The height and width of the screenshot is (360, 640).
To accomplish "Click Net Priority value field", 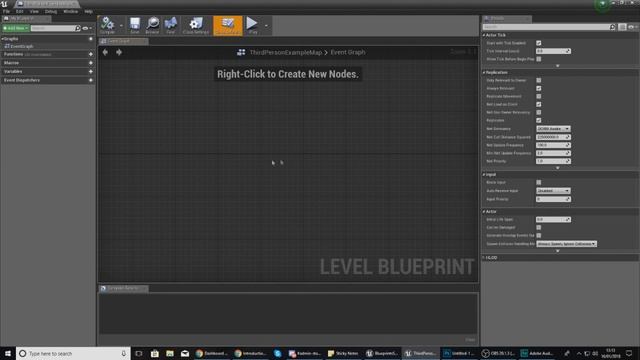I will (553, 161).
